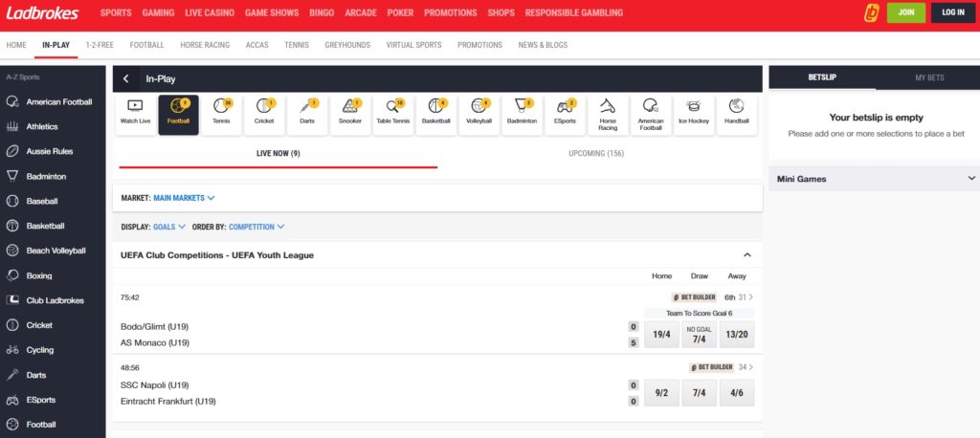Go to News & Blogs in sub navigation
This screenshot has height=438, width=980.
[543, 45]
